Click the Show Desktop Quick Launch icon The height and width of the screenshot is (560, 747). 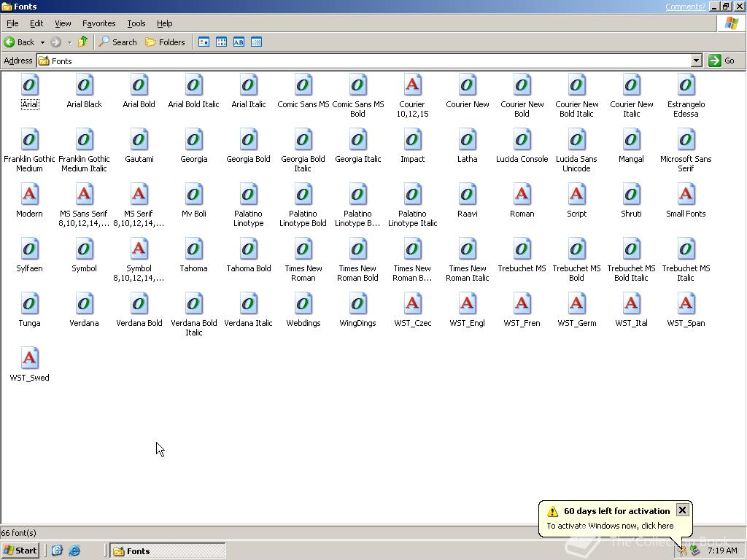pos(57,551)
